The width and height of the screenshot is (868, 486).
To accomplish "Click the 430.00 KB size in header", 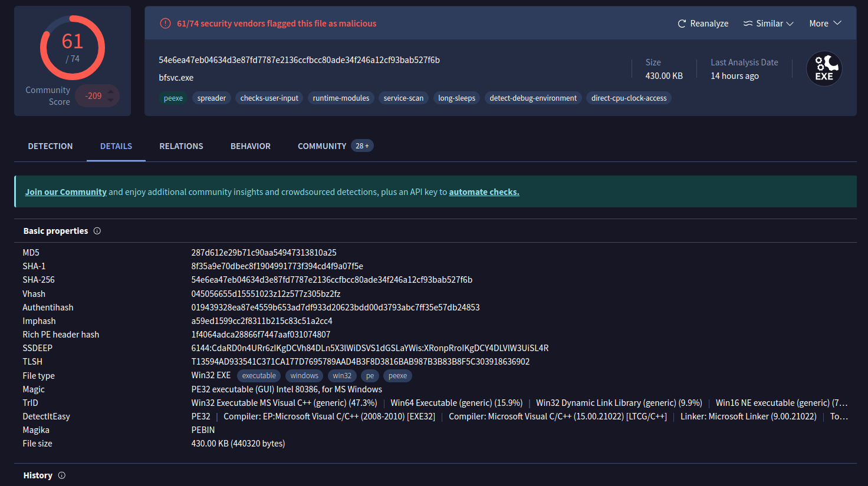I will pyautogui.click(x=664, y=76).
